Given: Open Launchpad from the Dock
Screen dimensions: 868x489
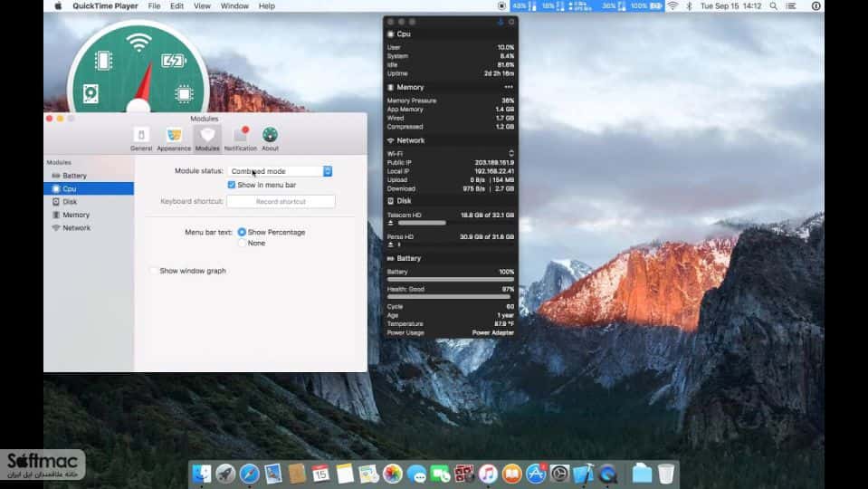Looking at the screenshot, I should click(x=225, y=474).
